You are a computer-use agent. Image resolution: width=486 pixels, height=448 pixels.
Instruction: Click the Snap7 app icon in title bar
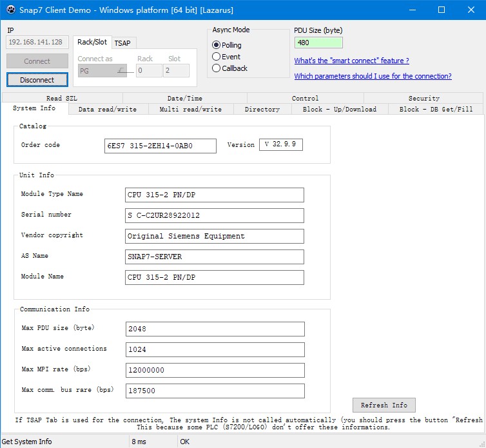click(x=9, y=10)
